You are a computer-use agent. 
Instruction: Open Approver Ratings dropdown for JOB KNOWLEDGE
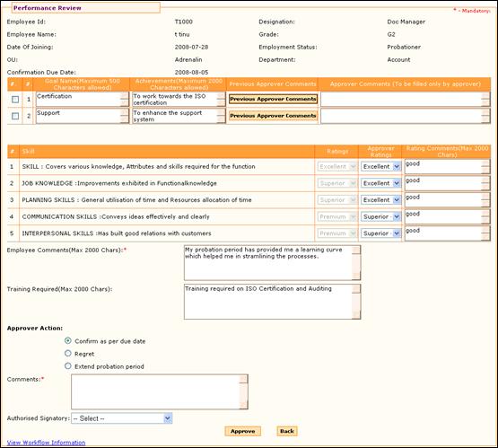click(x=380, y=183)
